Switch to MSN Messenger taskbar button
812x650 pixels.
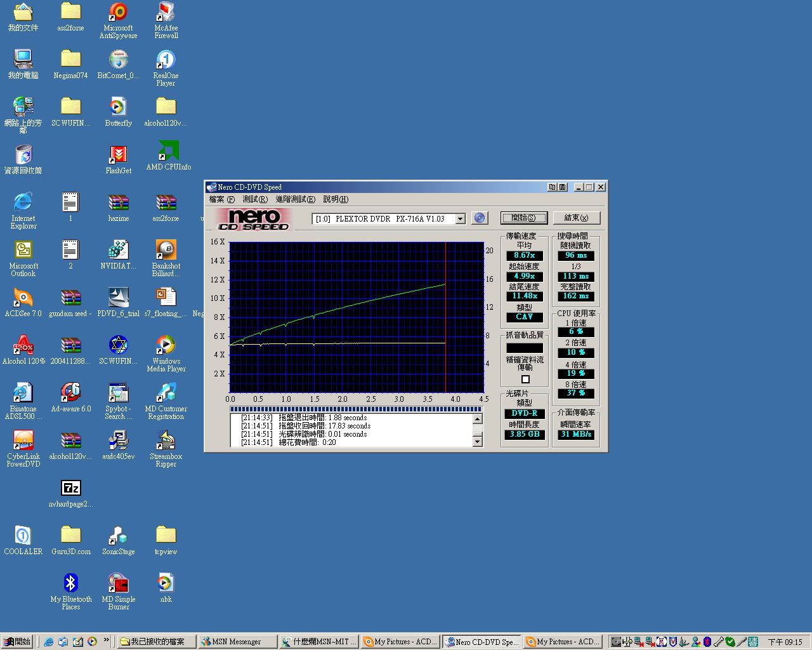237,642
